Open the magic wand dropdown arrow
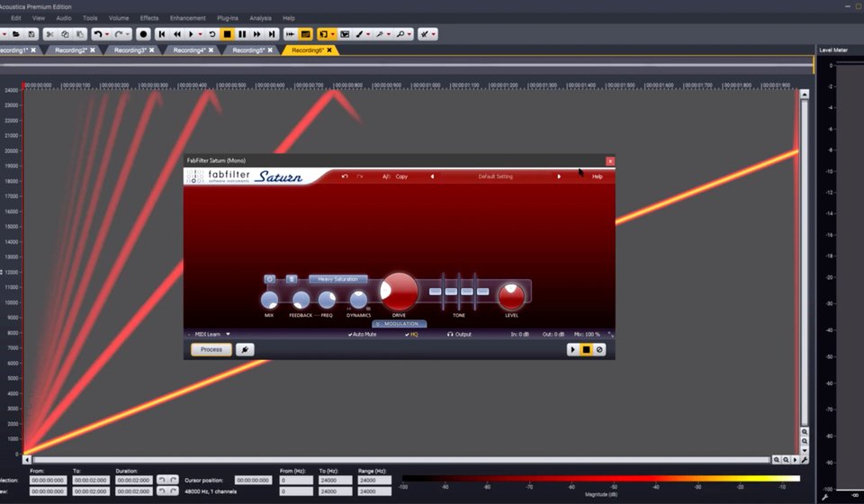This screenshot has width=864, height=504. [389, 34]
